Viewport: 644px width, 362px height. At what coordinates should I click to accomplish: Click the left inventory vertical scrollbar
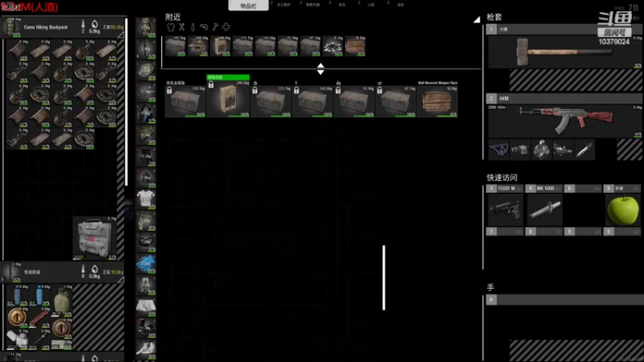126,102
